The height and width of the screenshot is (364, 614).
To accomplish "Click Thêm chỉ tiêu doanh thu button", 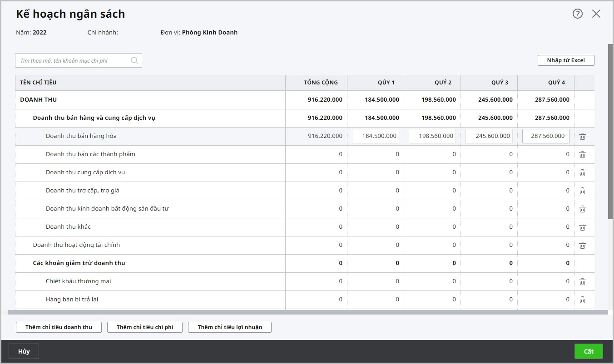I will tap(59, 327).
